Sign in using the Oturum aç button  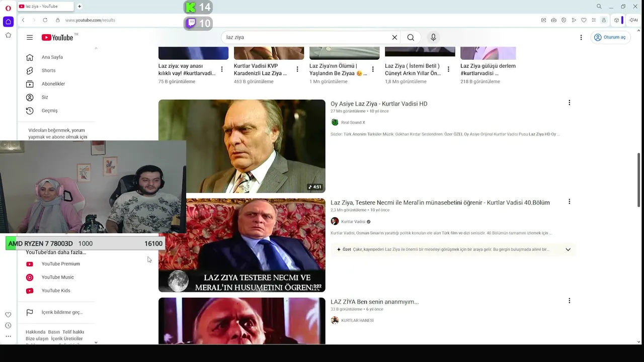coord(610,37)
